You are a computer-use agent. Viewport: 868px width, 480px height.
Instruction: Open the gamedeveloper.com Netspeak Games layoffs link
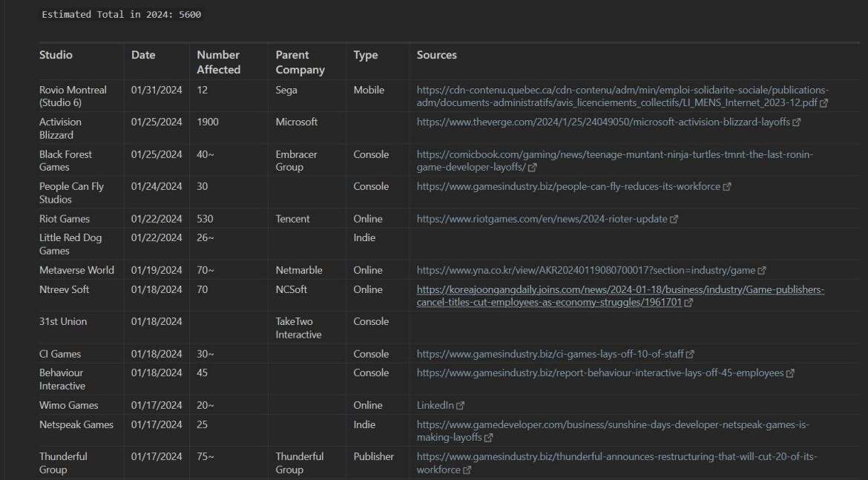[613, 425]
